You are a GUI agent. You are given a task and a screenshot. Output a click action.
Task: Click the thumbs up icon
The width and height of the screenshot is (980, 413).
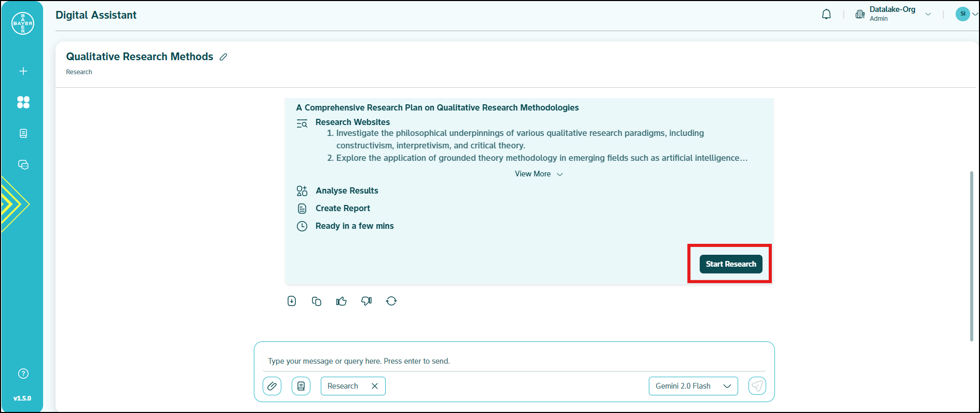341,301
